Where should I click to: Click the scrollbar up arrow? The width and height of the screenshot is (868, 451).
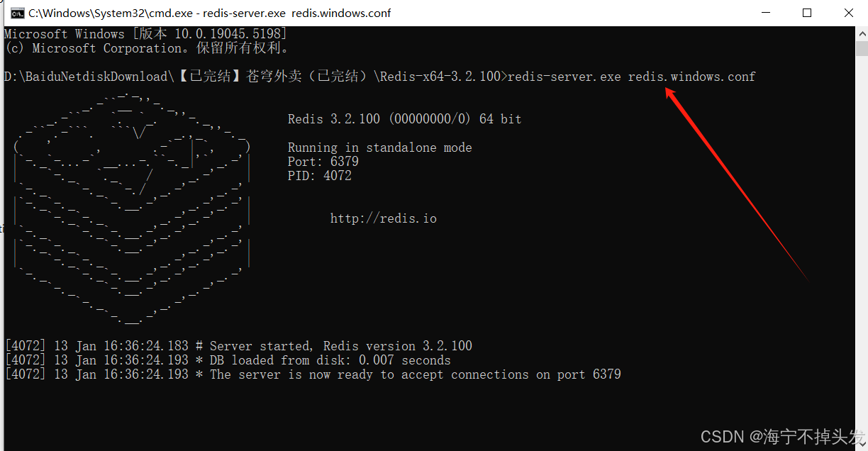(862, 33)
